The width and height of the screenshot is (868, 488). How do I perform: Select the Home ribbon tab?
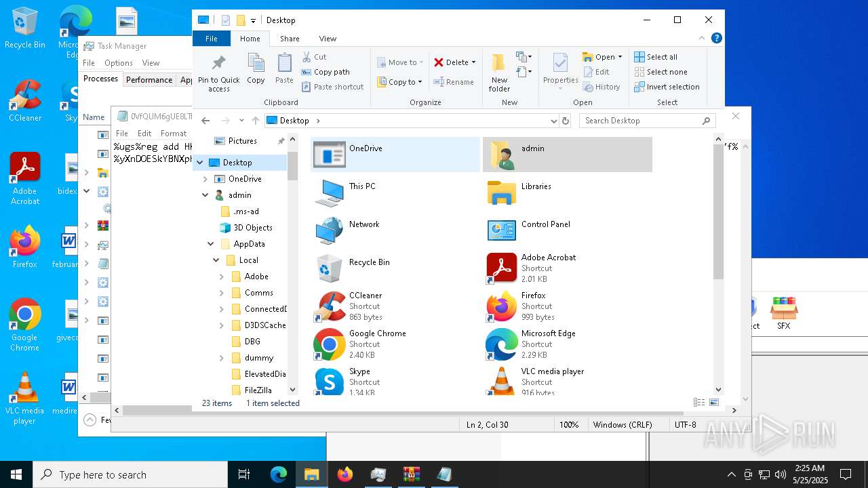[x=250, y=39]
